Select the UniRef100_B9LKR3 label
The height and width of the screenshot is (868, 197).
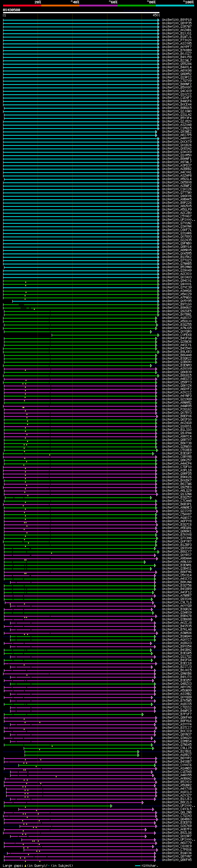(x=177, y=352)
